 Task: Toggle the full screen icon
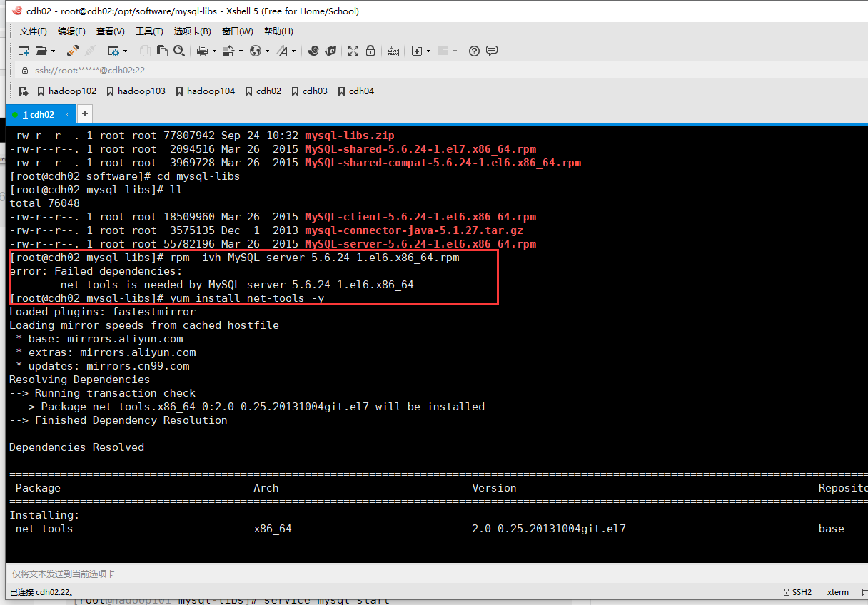[353, 51]
